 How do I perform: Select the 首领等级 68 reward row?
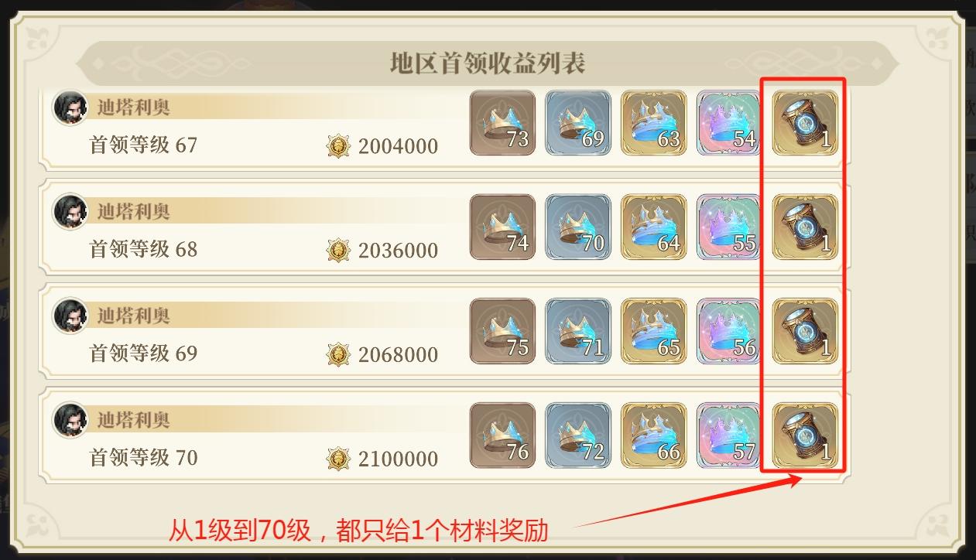[445, 227]
